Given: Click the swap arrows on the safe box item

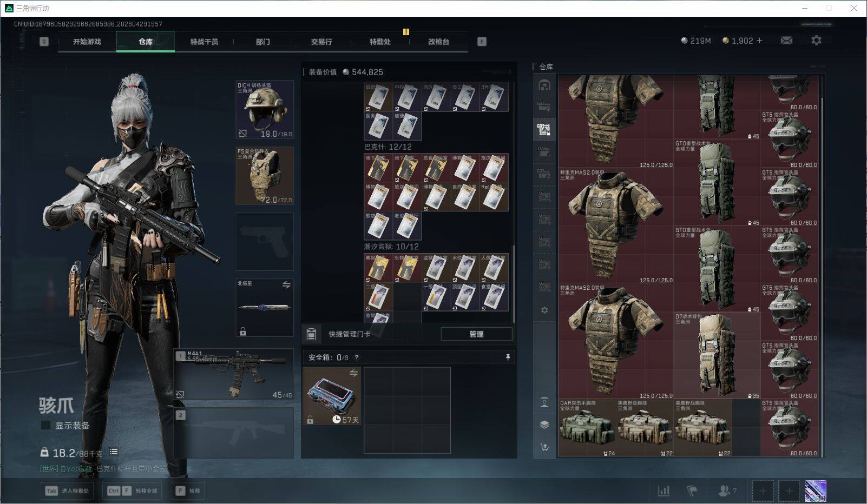Looking at the screenshot, I should point(353,373).
